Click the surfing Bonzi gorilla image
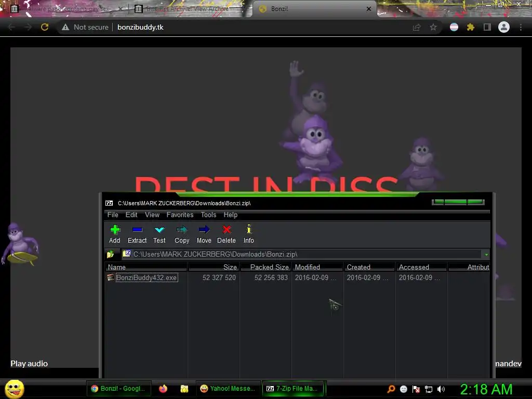 21,244
